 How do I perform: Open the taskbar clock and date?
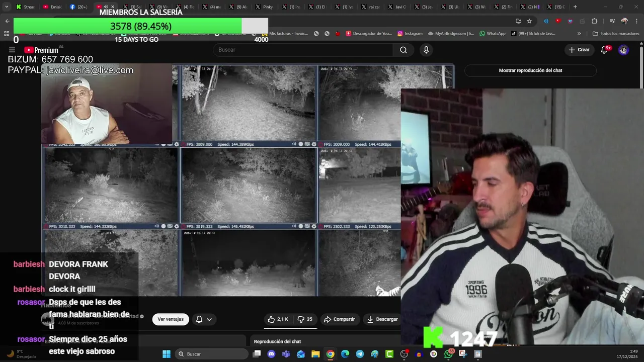(626, 354)
